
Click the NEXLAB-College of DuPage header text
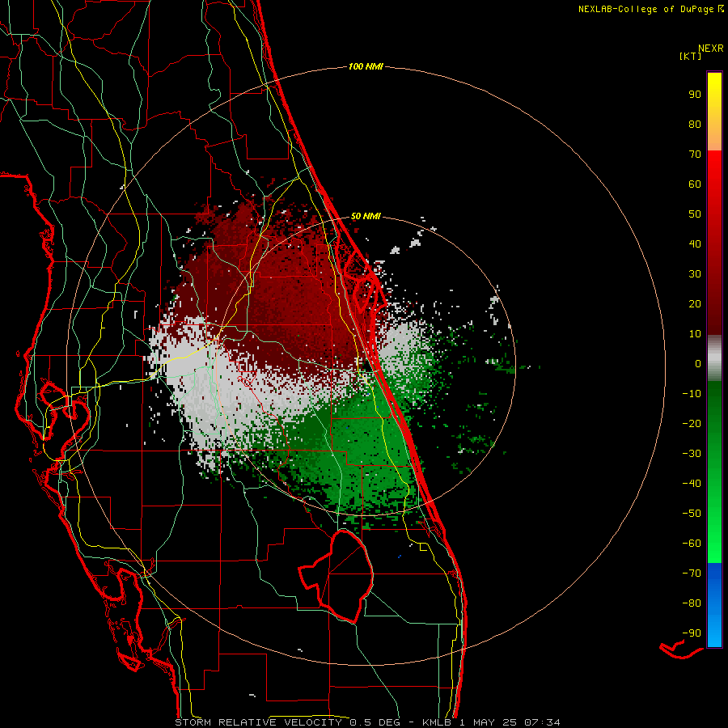(x=650, y=9)
